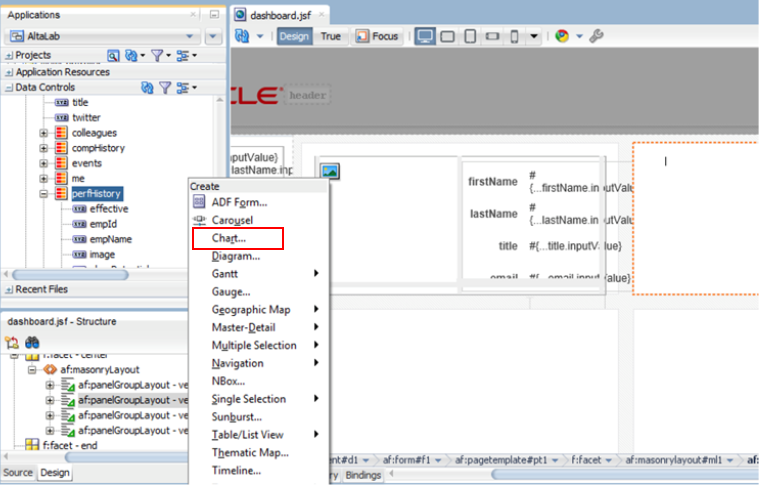Click the Structure panel binoculars find icon

point(32,343)
